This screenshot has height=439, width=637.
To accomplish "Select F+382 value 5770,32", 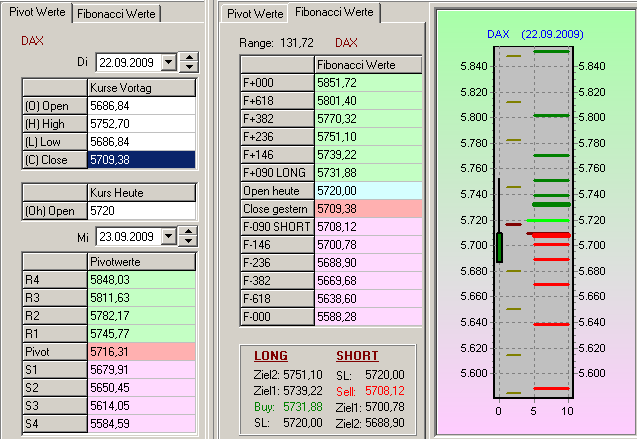I will tap(368, 119).
